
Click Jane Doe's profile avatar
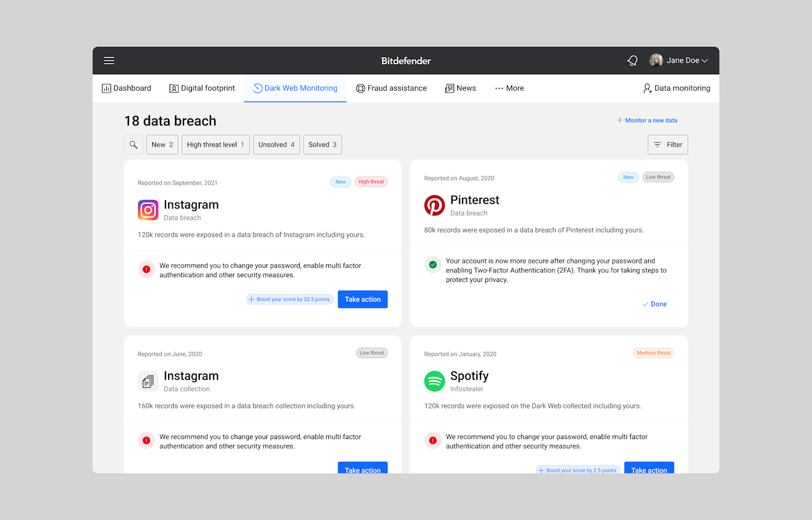pos(656,60)
